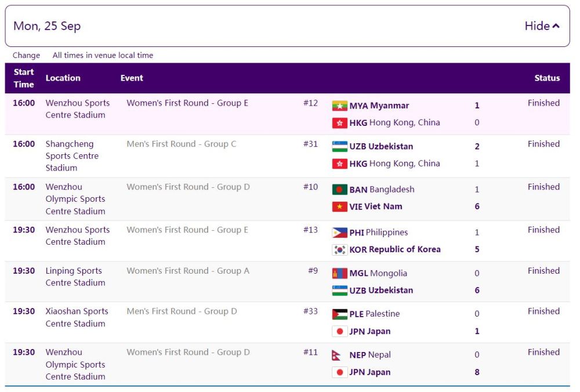Click the Linping Sports Centre Stadium location
This screenshot has width=580, height=392.
coord(75,277)
